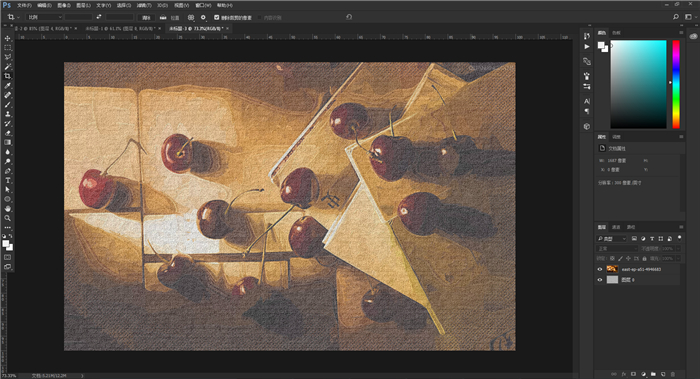Select the Clone Stamp tool

pyautogui.click(x=8, y=114)
